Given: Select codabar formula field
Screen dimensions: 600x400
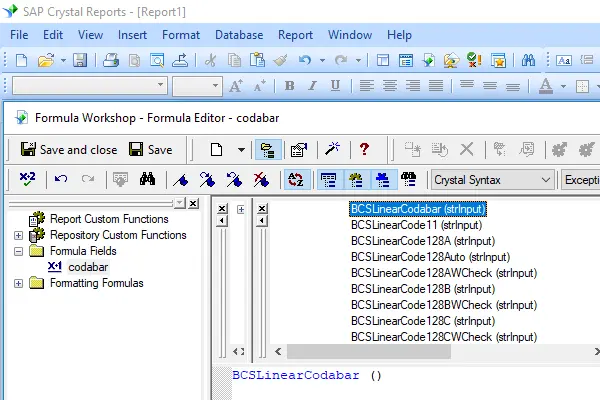Looking at the screenshot, I should point(88,267).
